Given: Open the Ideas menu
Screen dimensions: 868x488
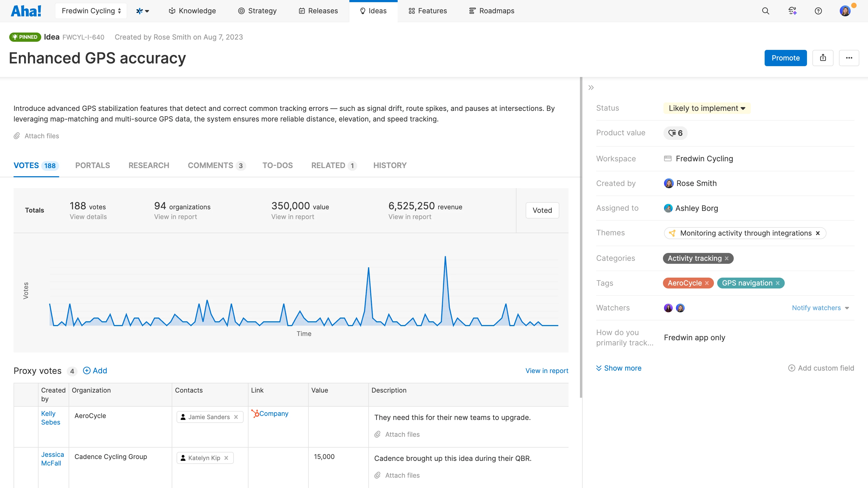Looking at the screenshot, I should [373, 11].
